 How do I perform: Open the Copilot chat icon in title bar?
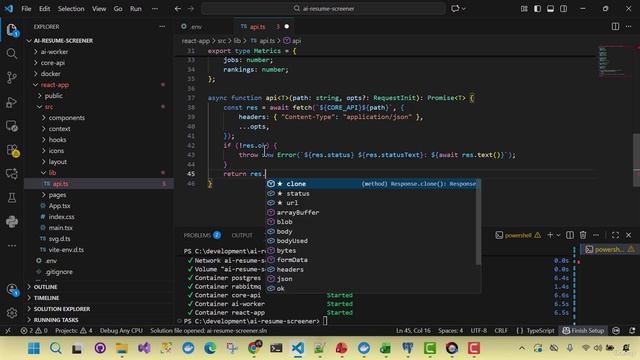click(x=455, y=9)
